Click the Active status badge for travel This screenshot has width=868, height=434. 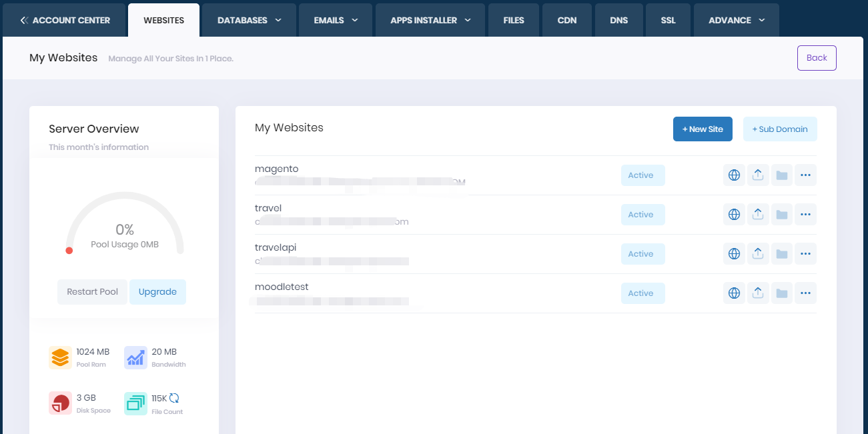(642, 214)
